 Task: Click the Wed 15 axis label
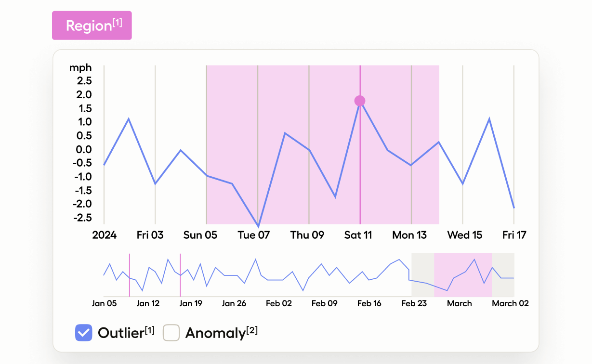[464, 235]
